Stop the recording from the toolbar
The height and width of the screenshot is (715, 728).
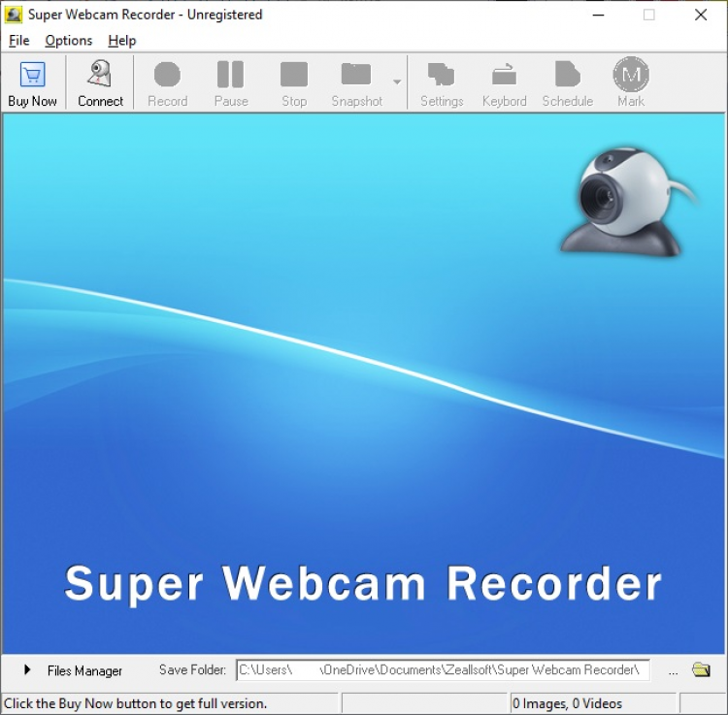[294, 76]
